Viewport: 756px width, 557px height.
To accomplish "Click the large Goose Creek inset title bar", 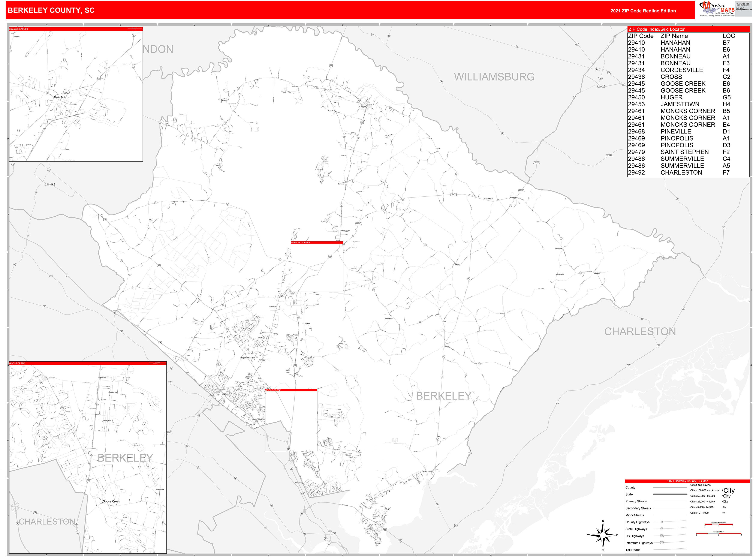I will point(88,364).
